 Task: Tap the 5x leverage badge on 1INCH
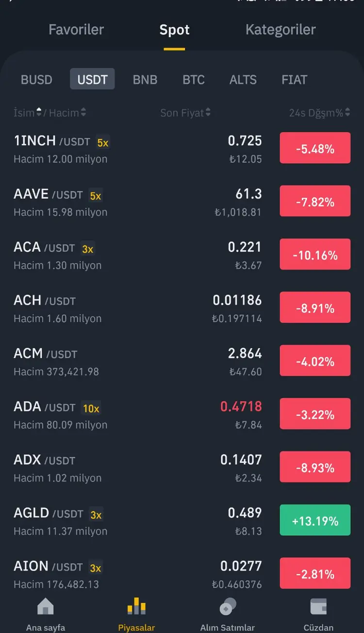coord(103,143)
